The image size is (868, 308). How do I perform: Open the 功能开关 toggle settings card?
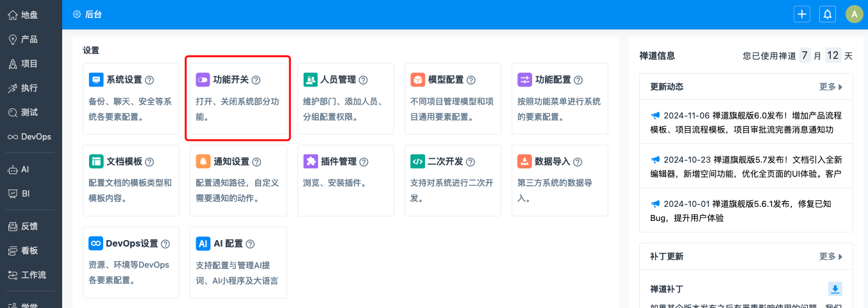click(238, 99)
